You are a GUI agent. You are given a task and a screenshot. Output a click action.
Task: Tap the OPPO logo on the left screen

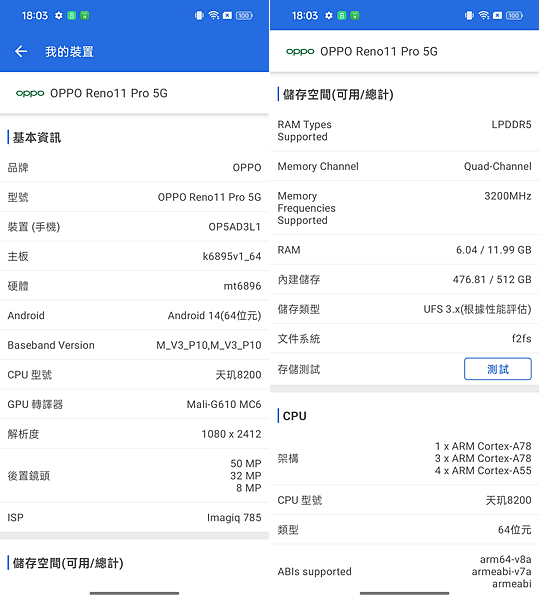30,93
